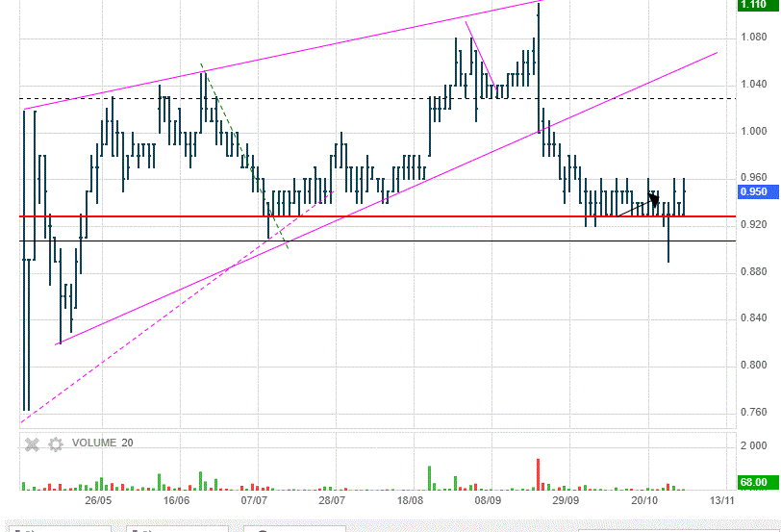Click the 2 000 volume axis label
This screenshot has width=781, height=532.
click(x=754, y=445)
